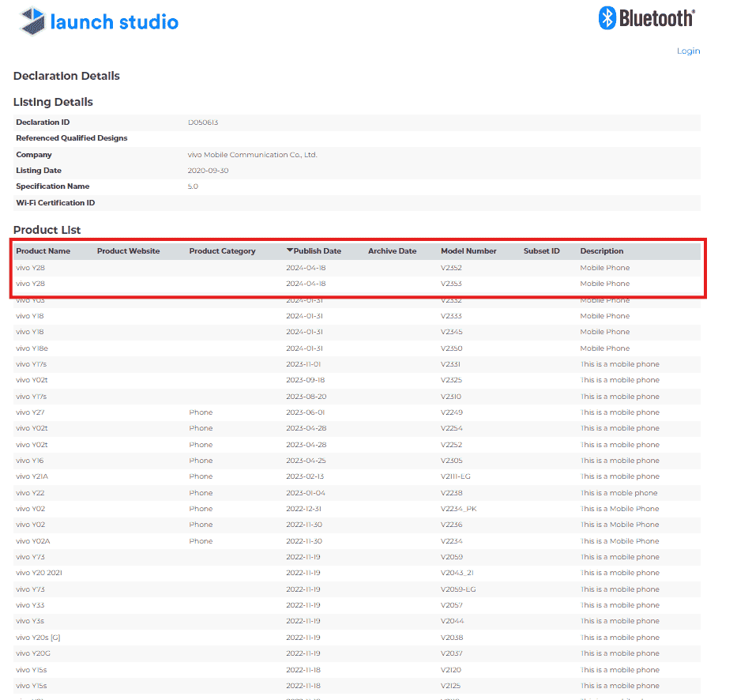Sort by the Model Number column header
The width and height of the screenshot is (737, 700).
pyautogui.click(x=468, y=251)
